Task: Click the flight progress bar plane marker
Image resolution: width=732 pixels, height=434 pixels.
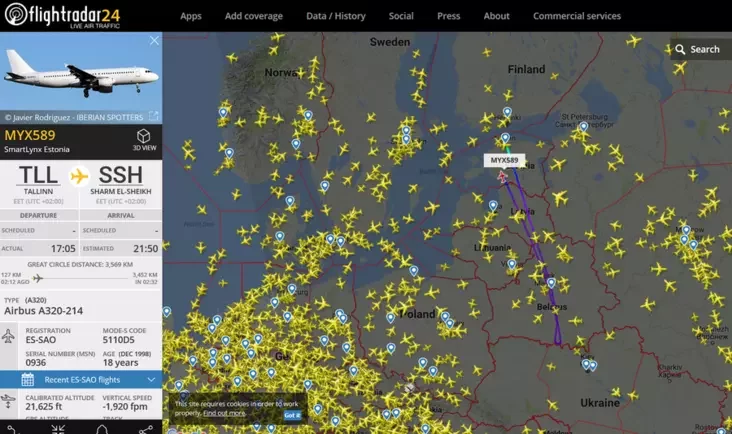Action: tap(38, 279)
